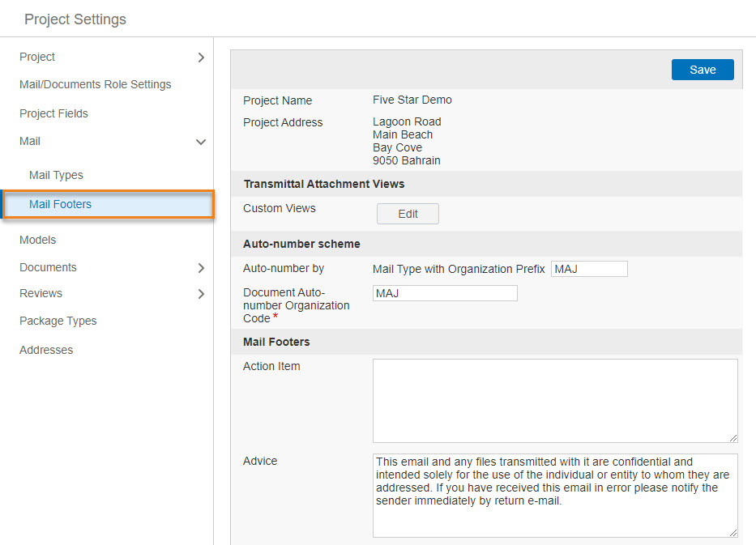
Task: Click inside Action Item footer text area
Action: click(x=555, y=400)
